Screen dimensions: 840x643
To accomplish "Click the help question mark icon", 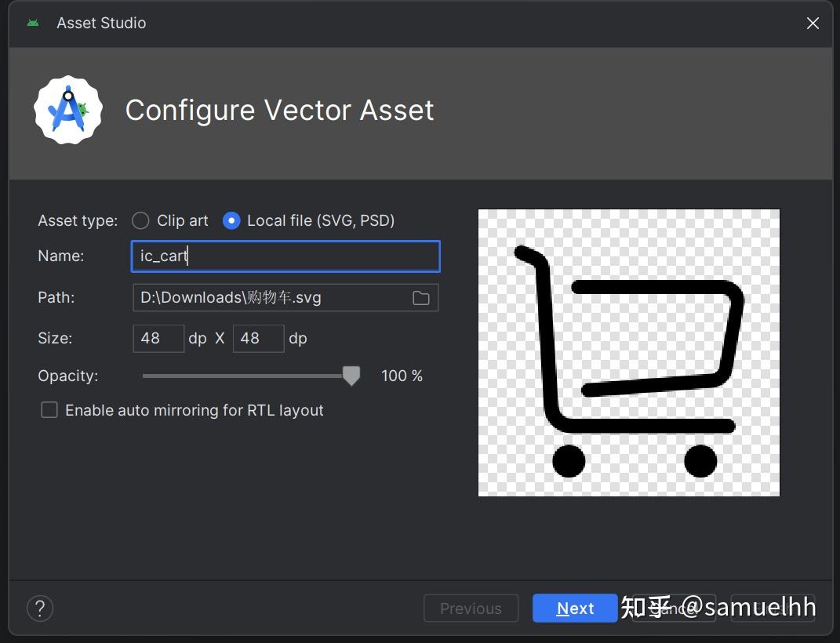I will (39, 608).
